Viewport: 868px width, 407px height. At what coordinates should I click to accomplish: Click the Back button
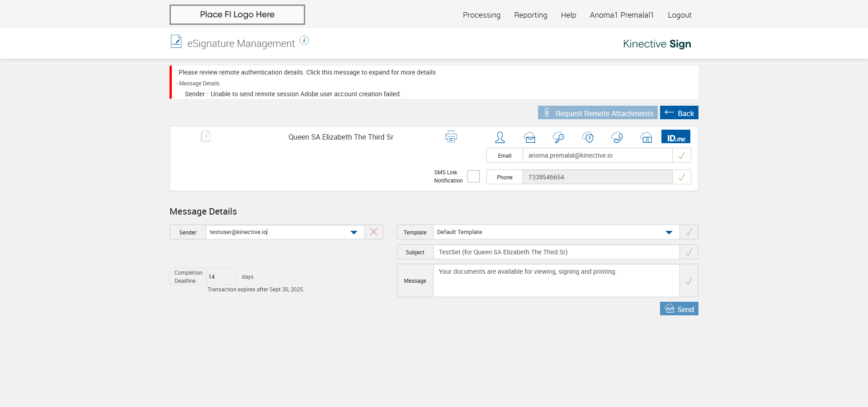point(679,113)
